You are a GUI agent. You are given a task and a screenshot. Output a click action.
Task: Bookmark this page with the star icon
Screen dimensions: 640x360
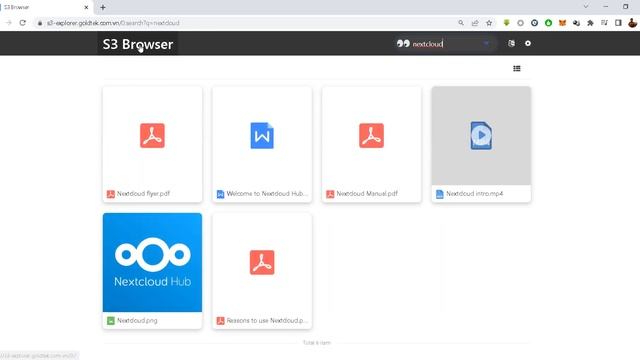(489, 23)
